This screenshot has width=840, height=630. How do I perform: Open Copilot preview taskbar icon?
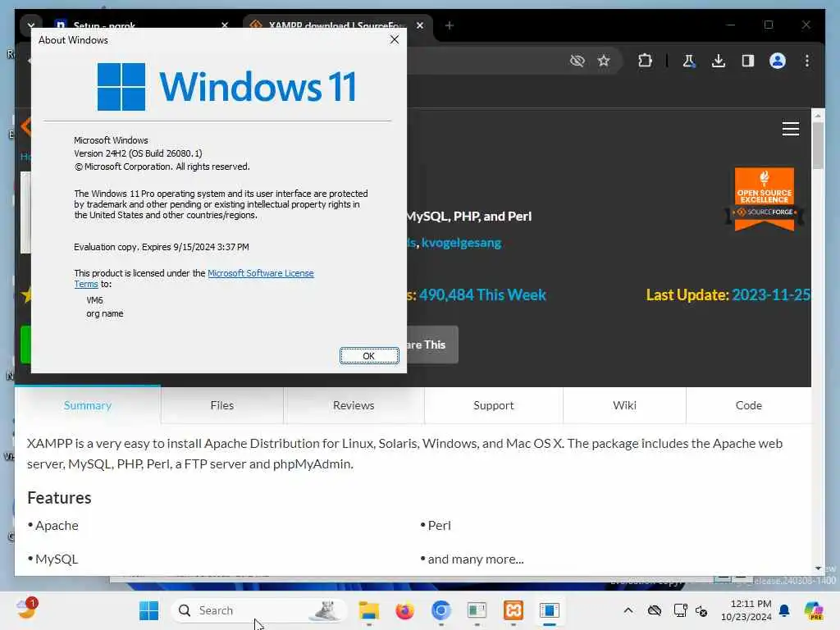point(814,610)
